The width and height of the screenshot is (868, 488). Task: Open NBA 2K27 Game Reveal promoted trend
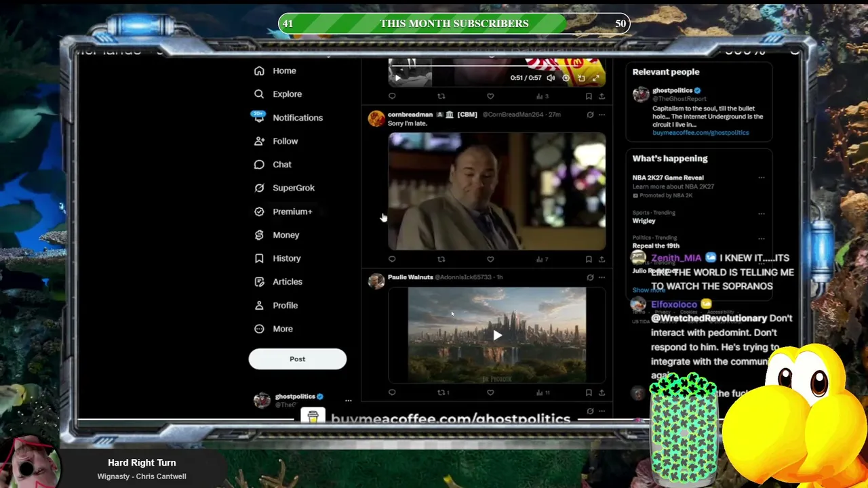tap(668, 178)
